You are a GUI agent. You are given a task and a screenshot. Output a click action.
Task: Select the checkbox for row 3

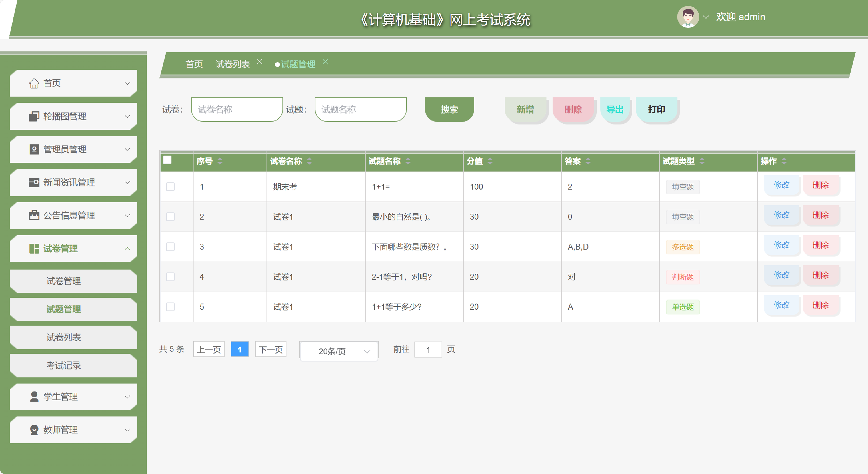(x=170, y=247)
